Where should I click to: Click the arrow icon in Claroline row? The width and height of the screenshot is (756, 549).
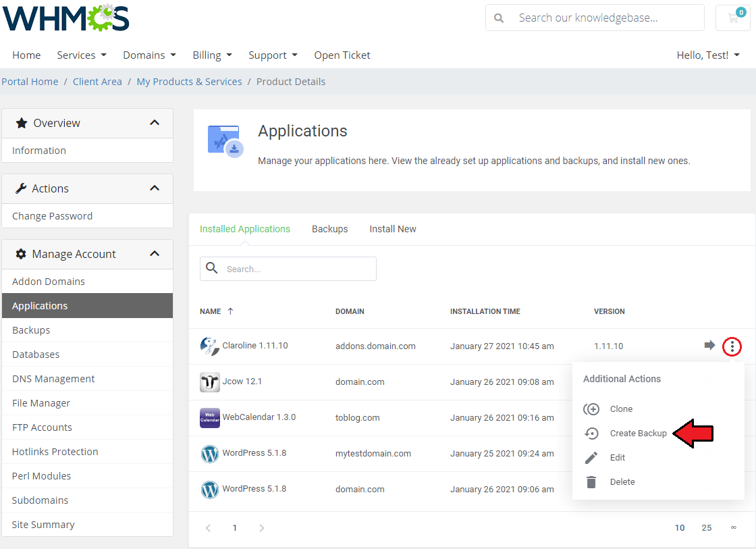pyautogui.click(x=709, y=345)
